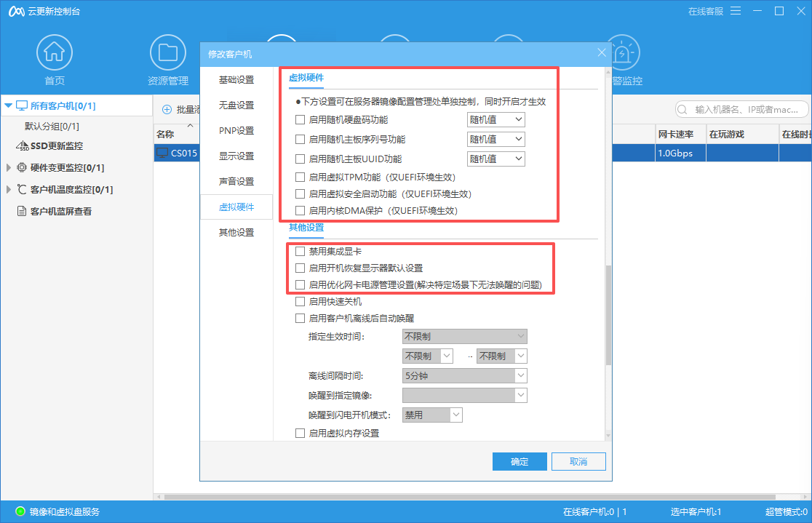This screenshot has width=812, height=523.
Task: Switch to the 显示设置 tab
Action: [236, 156]
